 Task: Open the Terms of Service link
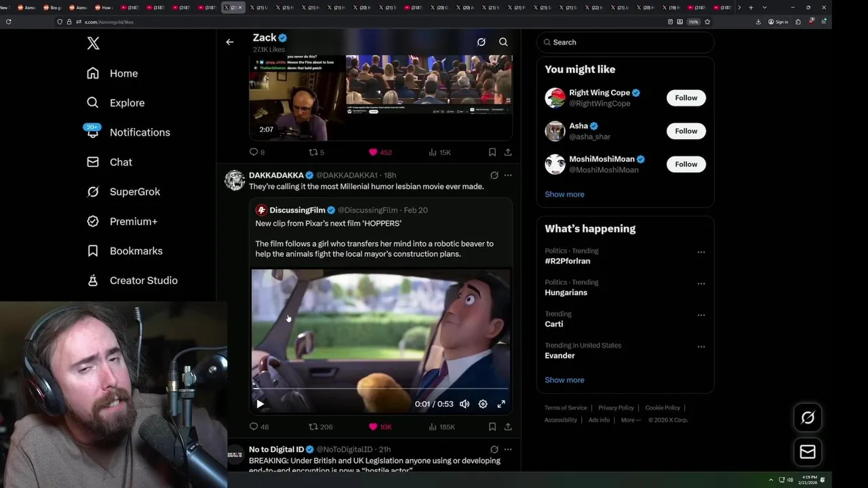(566, 408)
